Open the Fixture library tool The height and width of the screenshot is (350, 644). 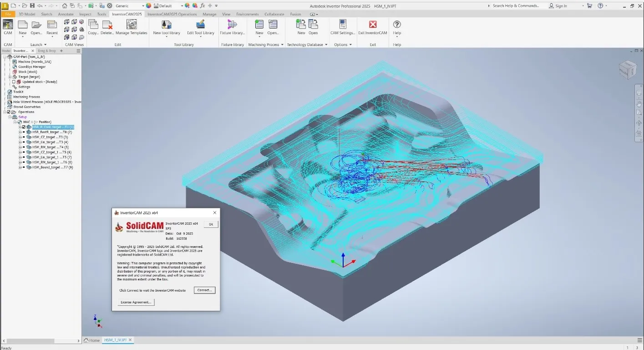(x=232, y=25)
